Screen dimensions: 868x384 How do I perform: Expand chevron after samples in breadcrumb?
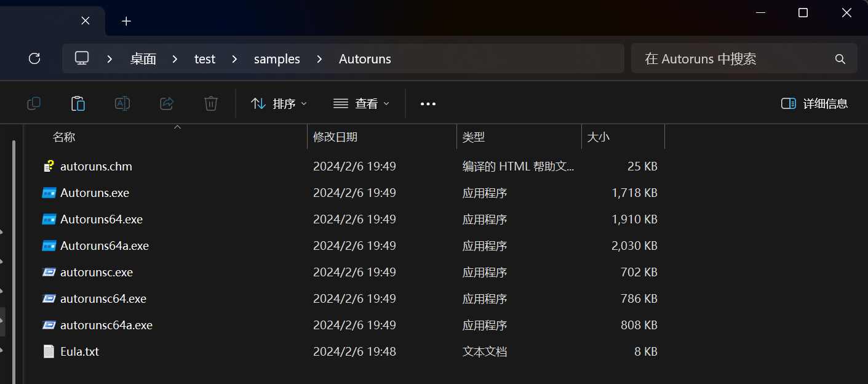click(319, 59)
